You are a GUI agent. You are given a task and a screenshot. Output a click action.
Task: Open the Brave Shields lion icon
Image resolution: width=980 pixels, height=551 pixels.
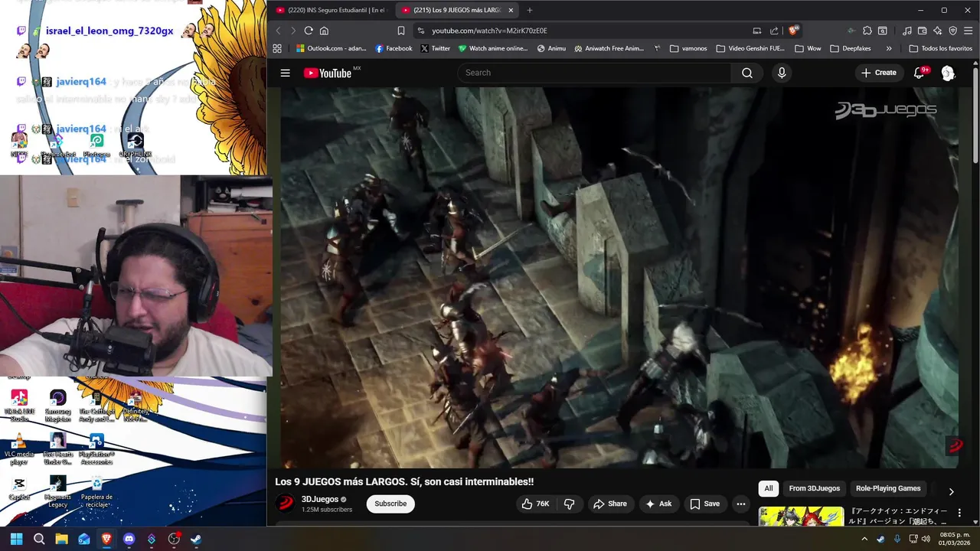pos(793,31)
